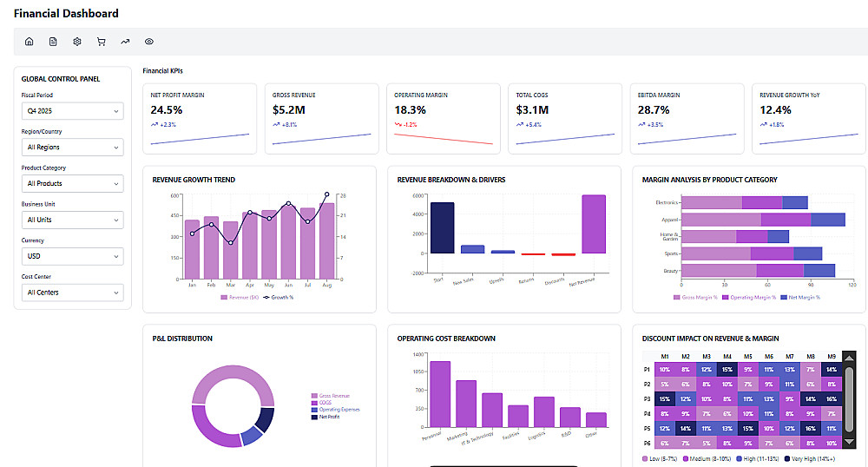Open the document report icon

[x=53, y=42]
